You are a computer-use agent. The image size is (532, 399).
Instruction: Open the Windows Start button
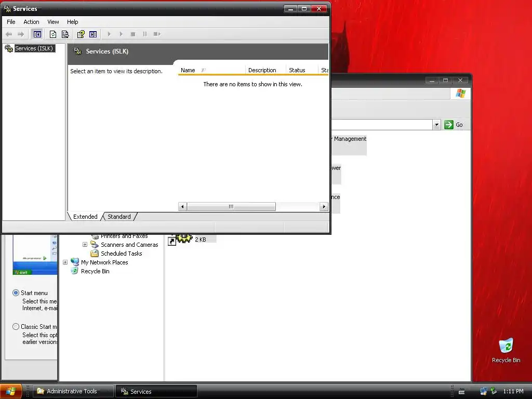11,391
